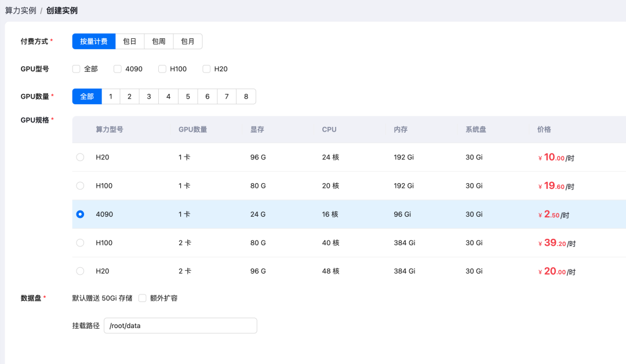Tick the H100 GPU model checkbox
The height and width of the screenshot is (364, 626).
click(x=162, y=69)
